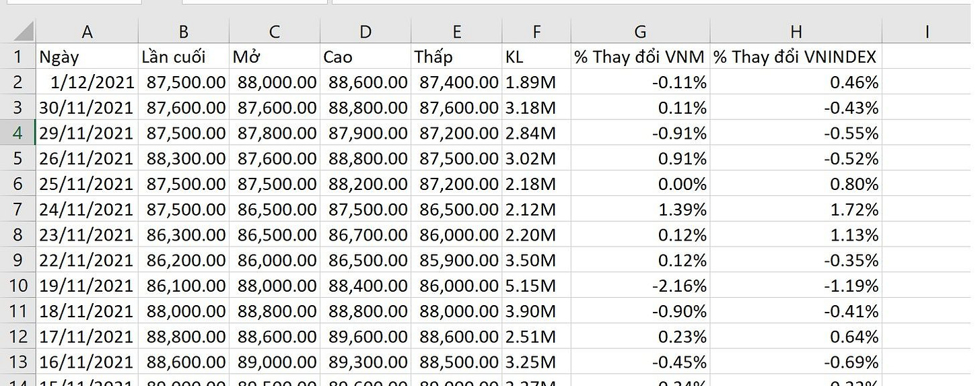Screen dimensions: 980x386
Task: Click last price cell 88,300.00
Action: [184, 158]
